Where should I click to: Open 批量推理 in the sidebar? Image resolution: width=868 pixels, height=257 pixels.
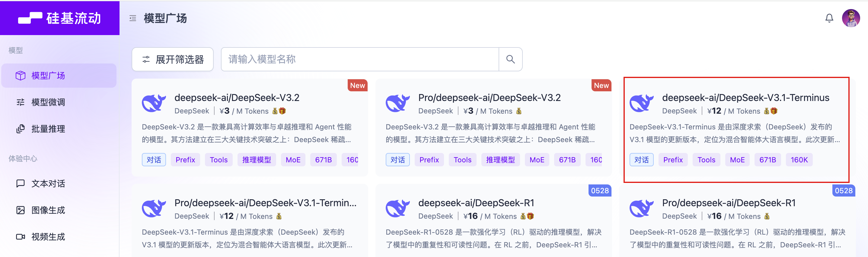click(59, 129)
